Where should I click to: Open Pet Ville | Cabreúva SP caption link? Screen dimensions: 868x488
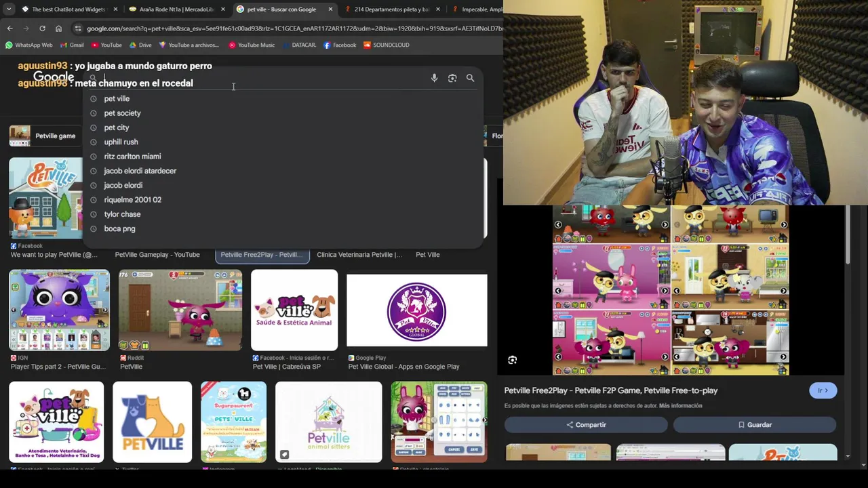(x=287, y=367)
